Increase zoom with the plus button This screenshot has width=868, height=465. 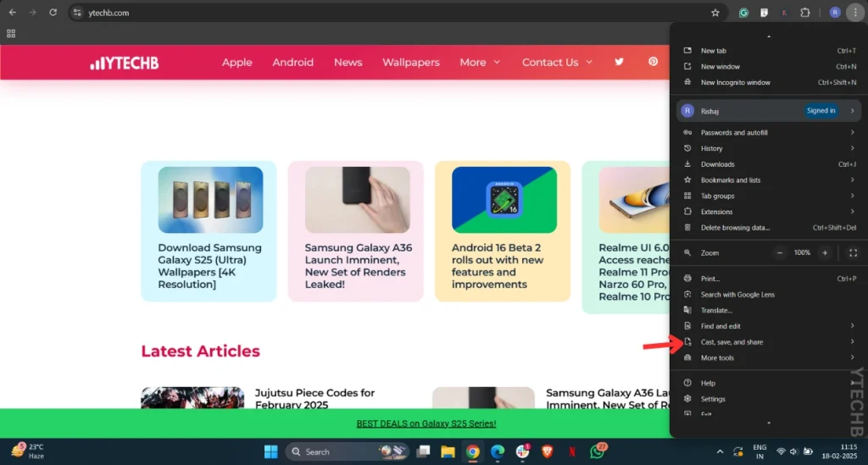point(825,252)
